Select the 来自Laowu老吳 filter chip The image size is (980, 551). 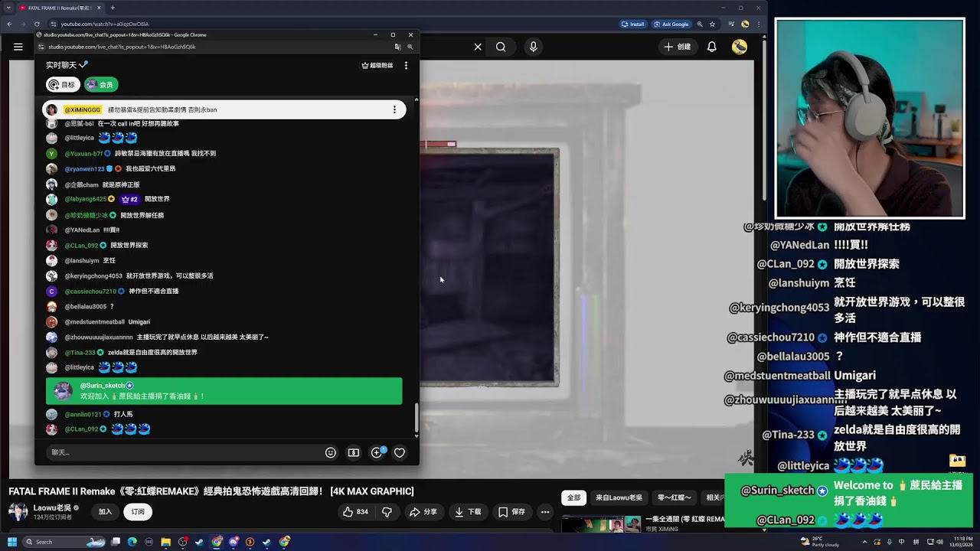click(619, 497)
